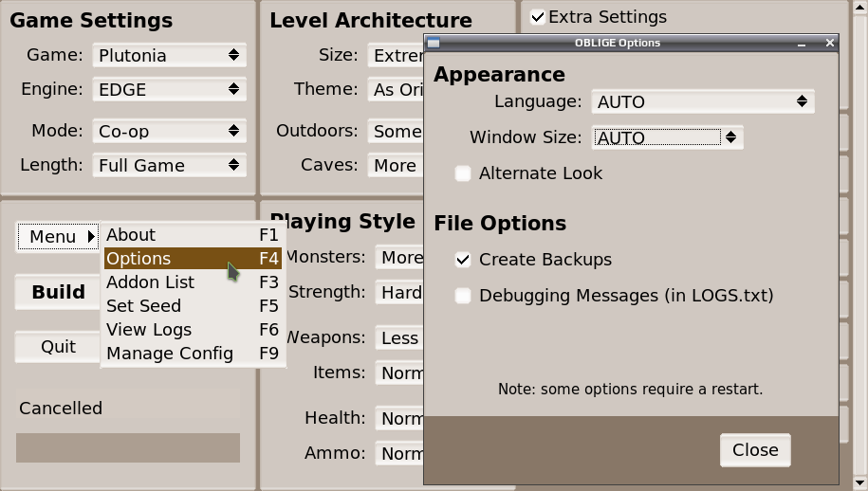Click the restart note text in Options
868x491 pixels.
(x=630, y=390)
